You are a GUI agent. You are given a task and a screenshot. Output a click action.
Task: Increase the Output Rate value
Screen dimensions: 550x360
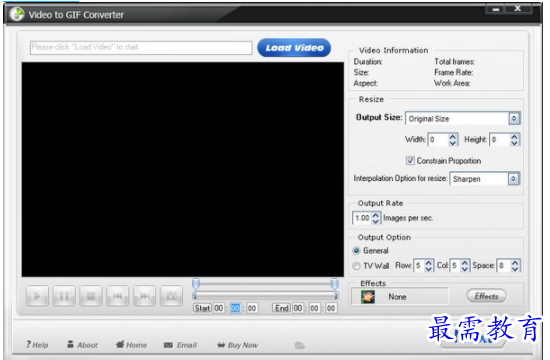[376, 215]
